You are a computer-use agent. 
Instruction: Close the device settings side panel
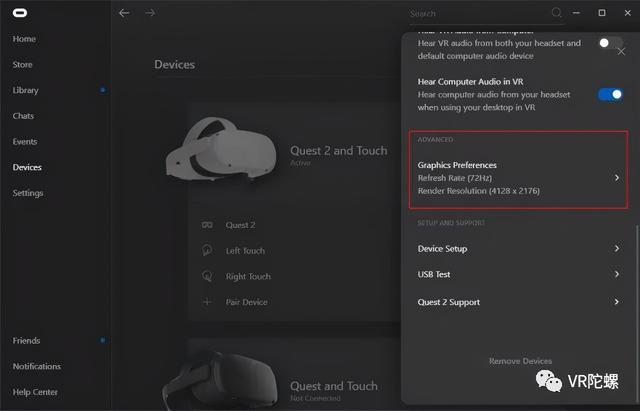click(x=621, y=52)
